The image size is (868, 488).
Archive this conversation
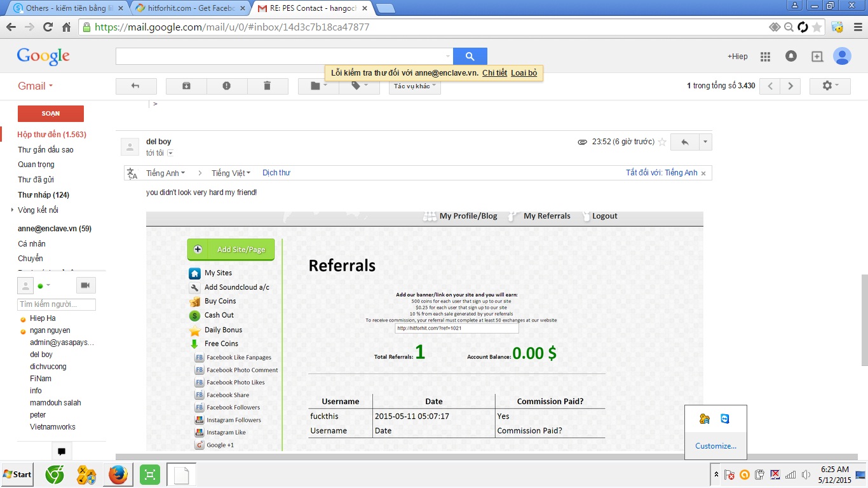(x=186, y=86)
